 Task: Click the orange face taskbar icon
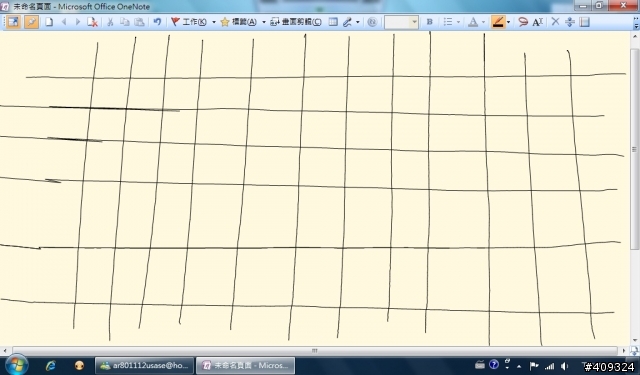pyautogui.click(x=80, y=365)
